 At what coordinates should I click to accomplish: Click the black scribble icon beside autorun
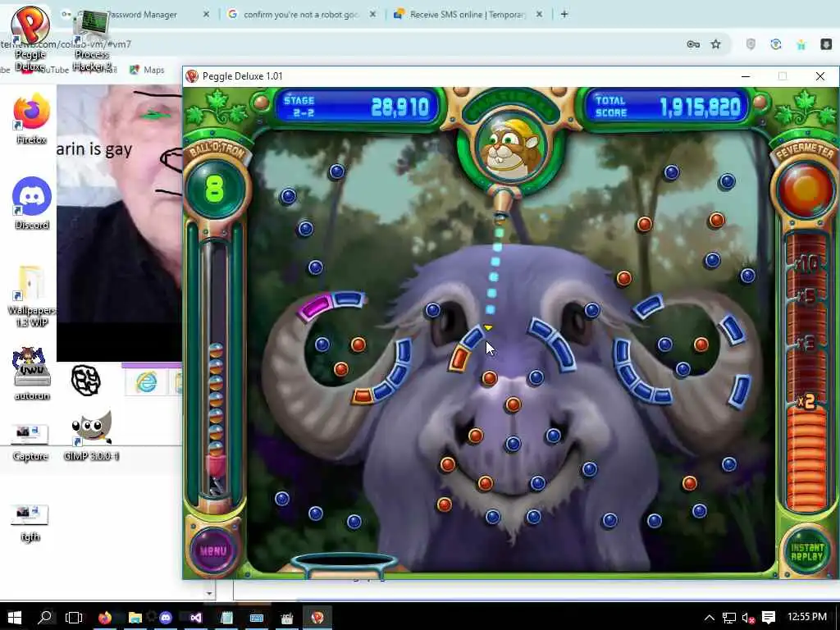85,381
